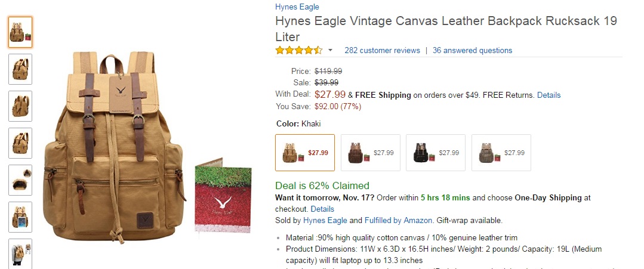Show the second backpack thumbnail image

(x=20, y=69)
